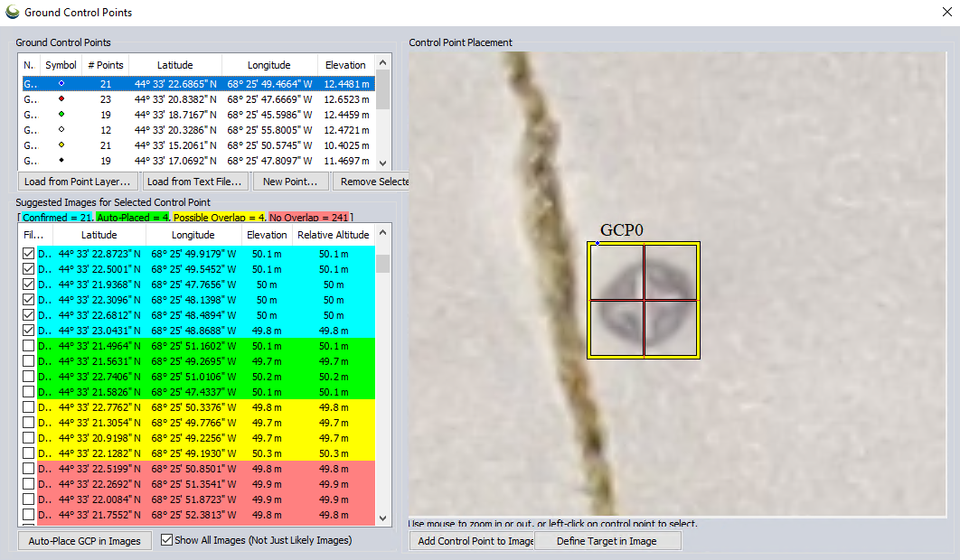Image resolution: width=960 pixels, height=560 pixels.
Task: Click Define Target in Image
Action: pyautogui.click(x=607, y=541)
